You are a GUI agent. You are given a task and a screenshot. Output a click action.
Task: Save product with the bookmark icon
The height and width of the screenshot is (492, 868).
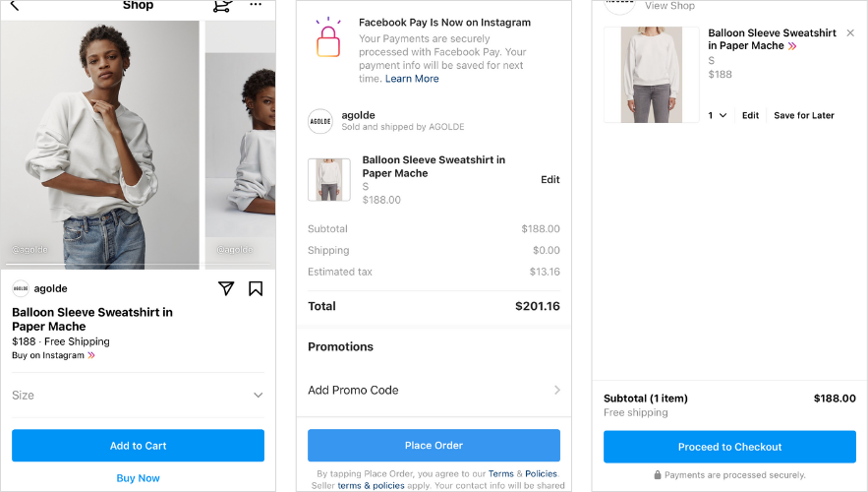[256, 288]
